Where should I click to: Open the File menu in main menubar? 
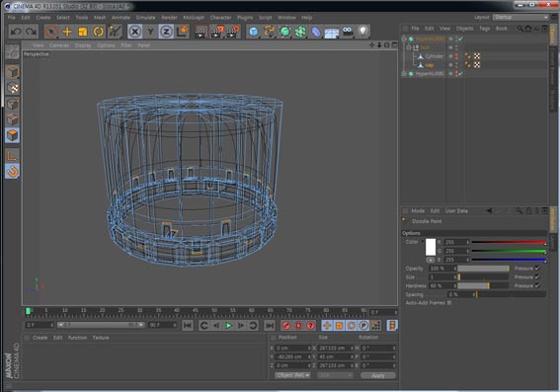(x=12, y=18)
